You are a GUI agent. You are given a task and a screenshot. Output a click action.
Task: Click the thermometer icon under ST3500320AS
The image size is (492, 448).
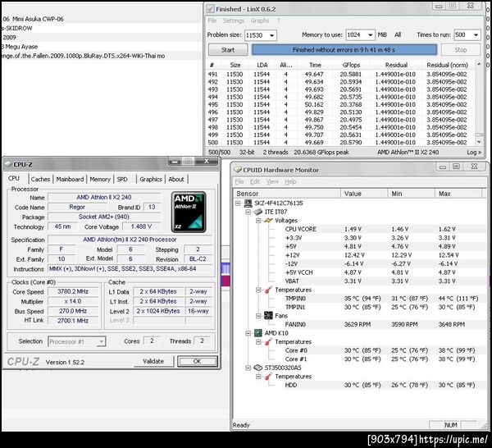pyautogui.click(x=268, y=376)
